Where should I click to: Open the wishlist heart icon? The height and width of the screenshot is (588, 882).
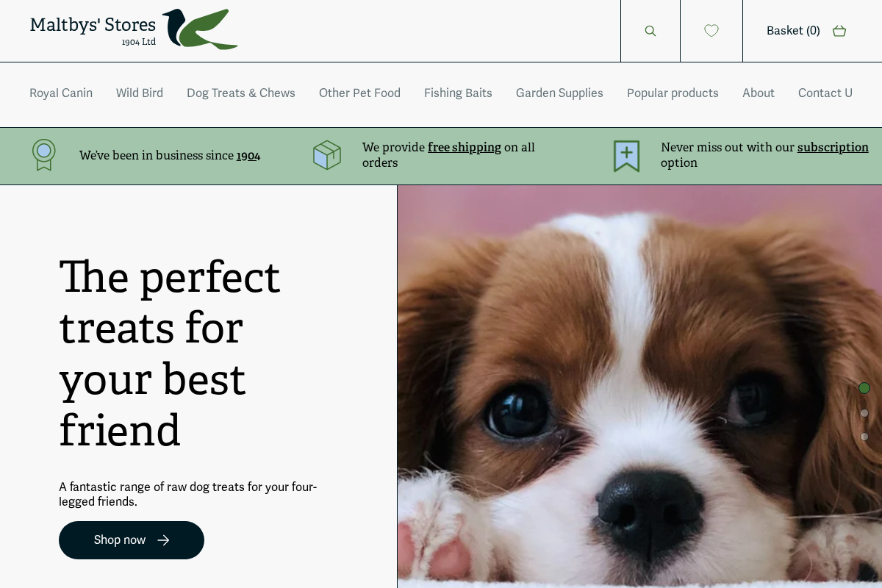tap(711, 31)
